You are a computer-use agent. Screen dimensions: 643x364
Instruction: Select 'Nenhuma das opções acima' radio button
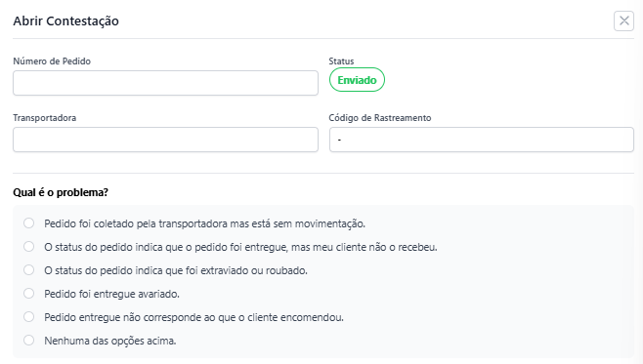[28, 340]
